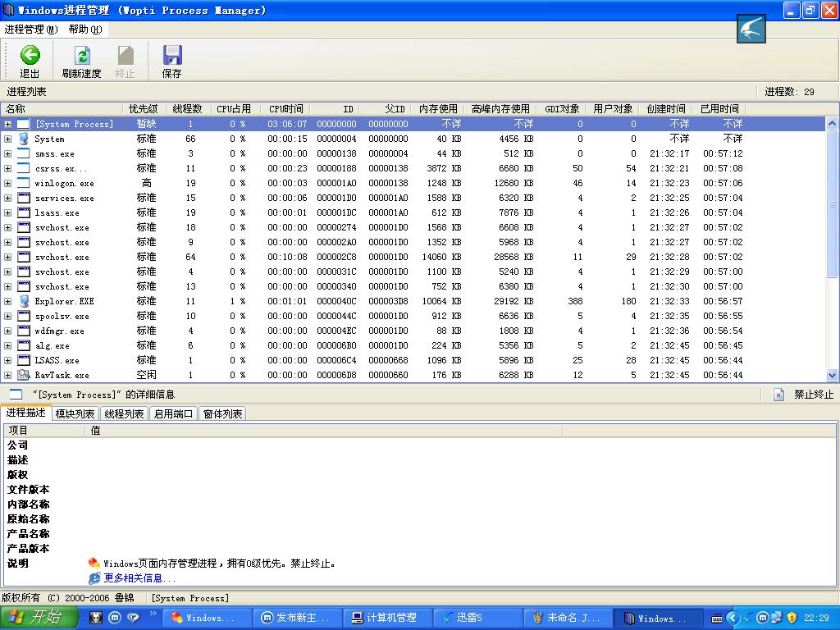Sort by the 优先级 column header
The image size is (840, 630).
tap(144, 109)
